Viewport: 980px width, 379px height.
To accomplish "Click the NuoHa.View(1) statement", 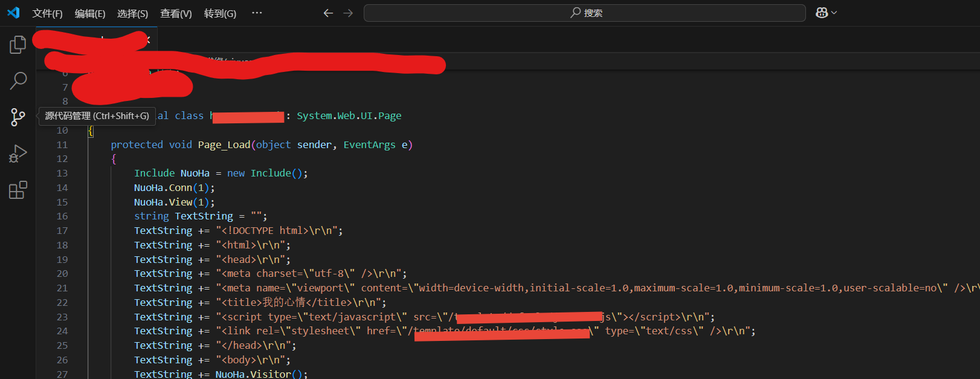I will tap(174, 202).
